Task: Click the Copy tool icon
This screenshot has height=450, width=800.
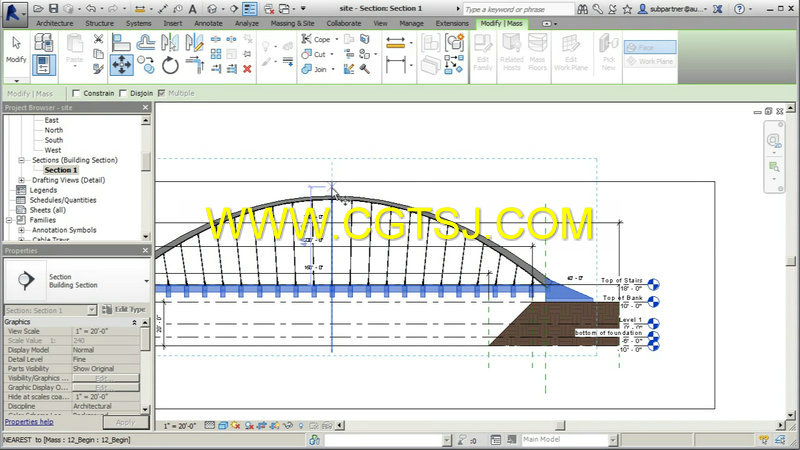Action: pos(146,65)
